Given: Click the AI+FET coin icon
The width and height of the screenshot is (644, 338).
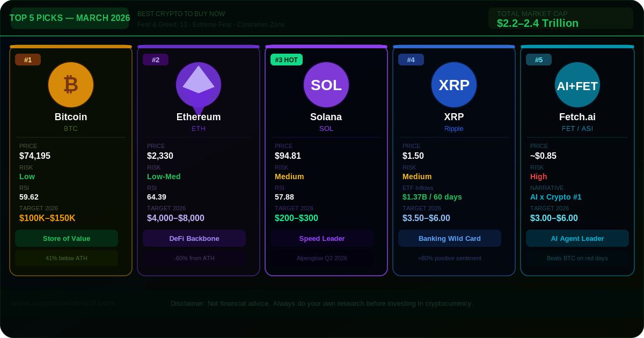Looking at the screenshot, I should point(577,85).
